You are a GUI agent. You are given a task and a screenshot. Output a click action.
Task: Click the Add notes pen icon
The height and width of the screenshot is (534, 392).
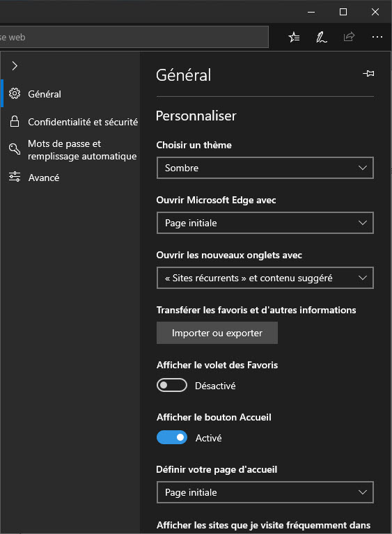point(321,37)
